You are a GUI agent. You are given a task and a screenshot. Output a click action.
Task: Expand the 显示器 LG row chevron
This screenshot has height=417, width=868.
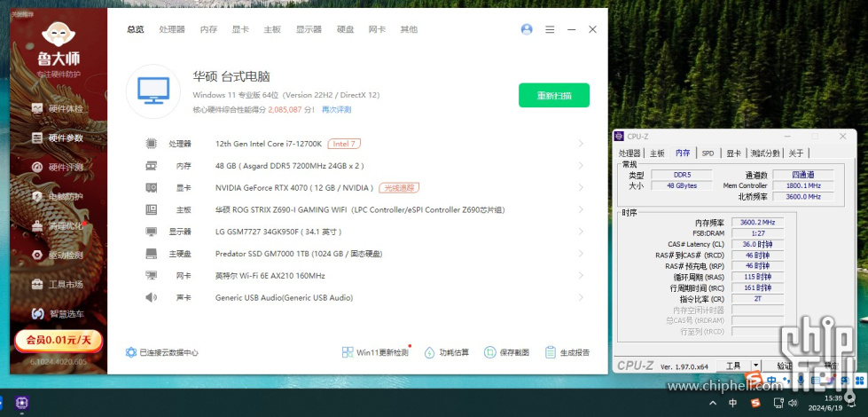tap(581, 232)
